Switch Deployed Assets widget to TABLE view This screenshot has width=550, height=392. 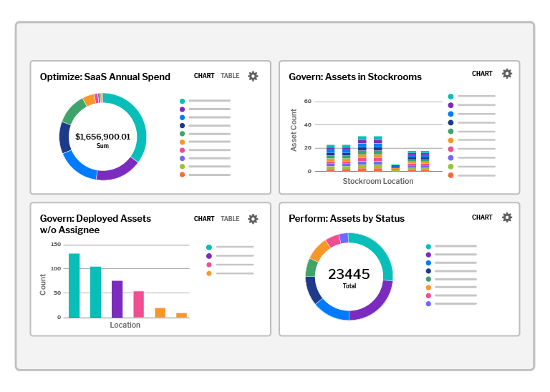tap(230, 219)
